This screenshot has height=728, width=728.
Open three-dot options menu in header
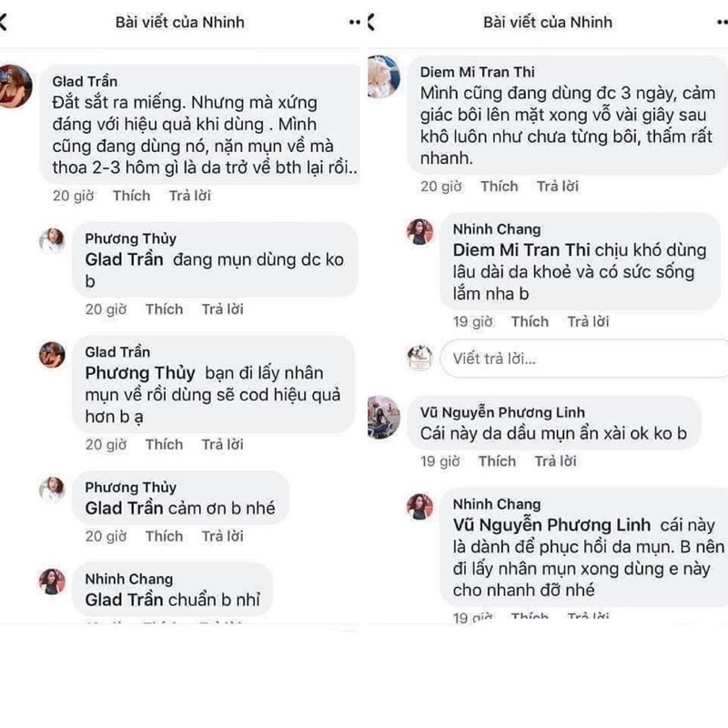(x=350, y=21)
